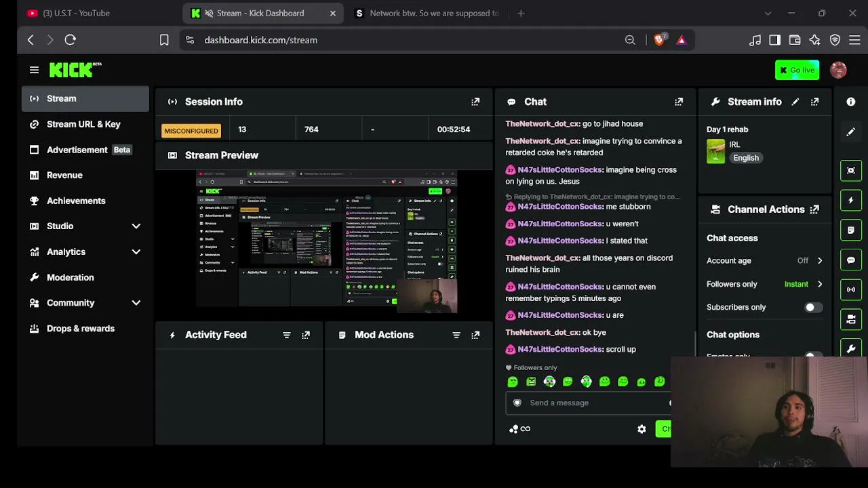Pop out the Session Info panel
The image size is (868, 488).
coord(475,102)
